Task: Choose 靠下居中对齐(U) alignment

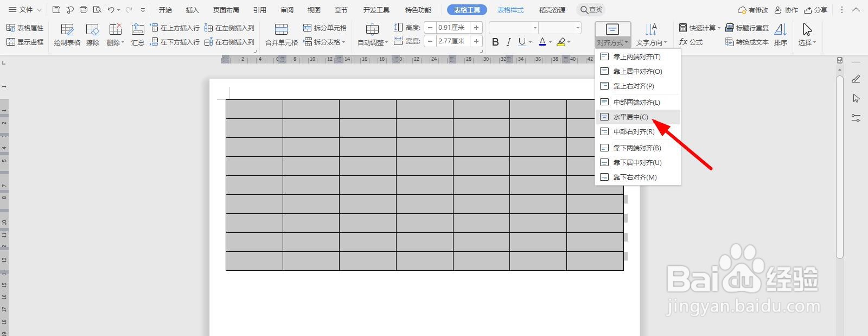Action: 637,162
